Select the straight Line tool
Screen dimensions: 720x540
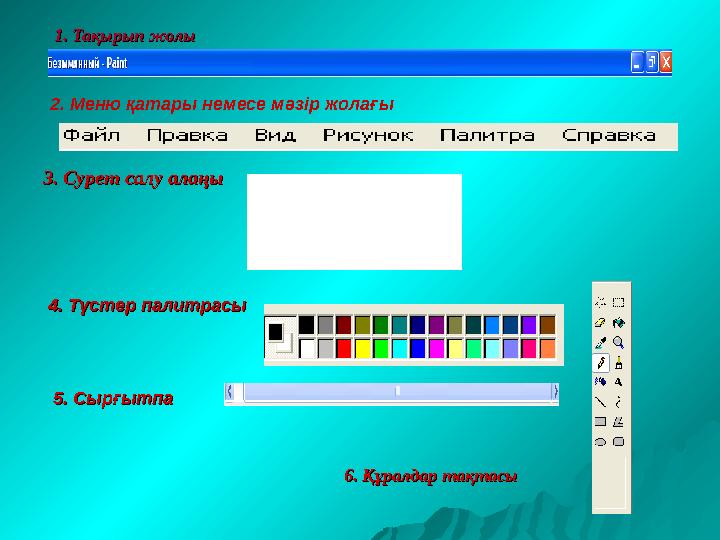[x=600, y=402]
